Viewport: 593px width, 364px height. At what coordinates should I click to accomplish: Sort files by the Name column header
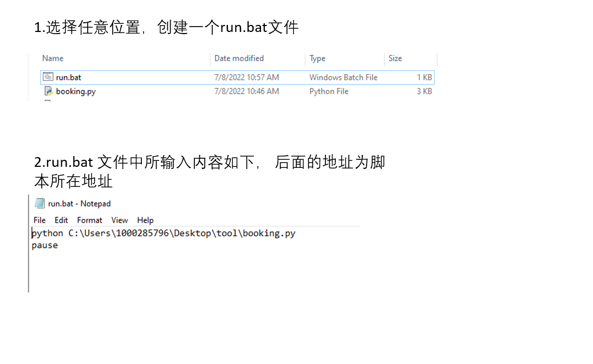(53, 58)
